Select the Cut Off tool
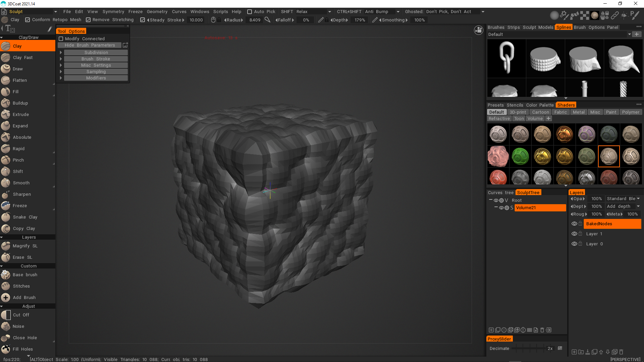Image resolution: width=644 pixels, height=362 pixels. click(21, 315)
